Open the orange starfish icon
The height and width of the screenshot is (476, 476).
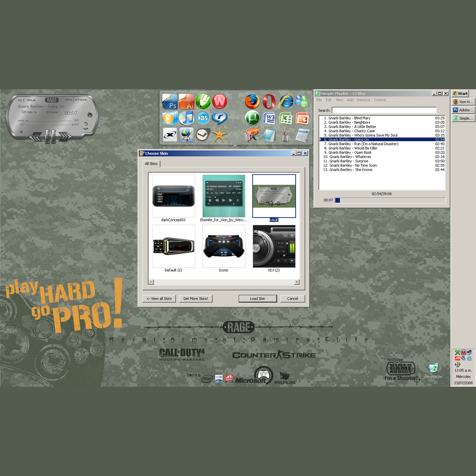coord(219,135)
